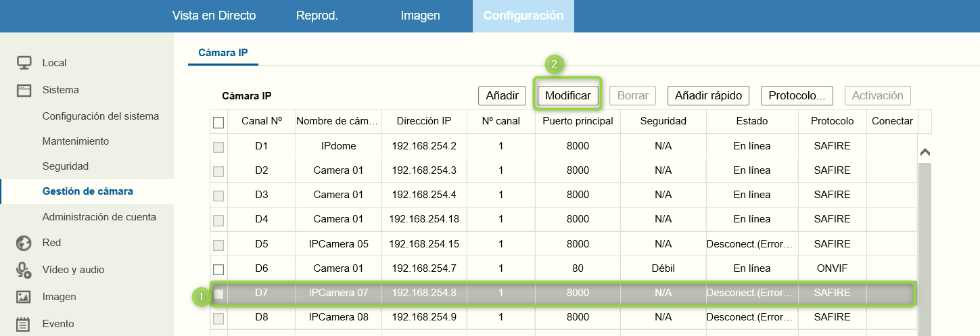Open the Red sidebar section
The image size is (980, 336).
point(51,243)
